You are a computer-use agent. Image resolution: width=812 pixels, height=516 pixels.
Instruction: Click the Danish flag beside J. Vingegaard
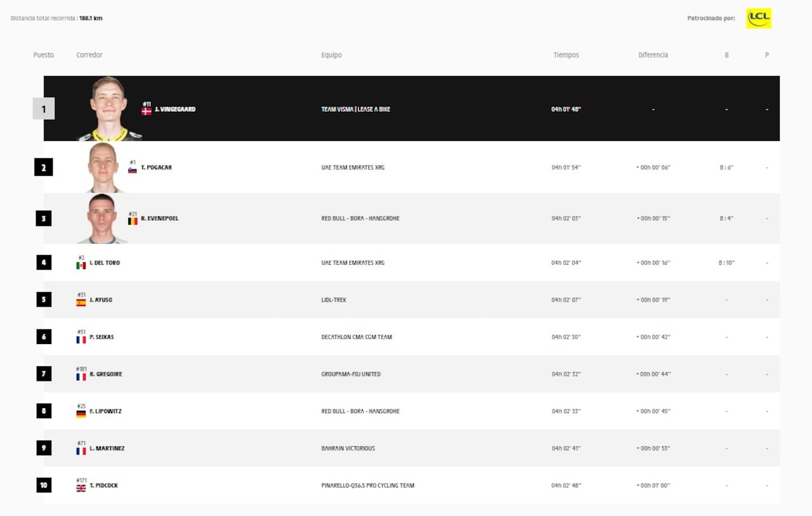click(x=147, y=111)
